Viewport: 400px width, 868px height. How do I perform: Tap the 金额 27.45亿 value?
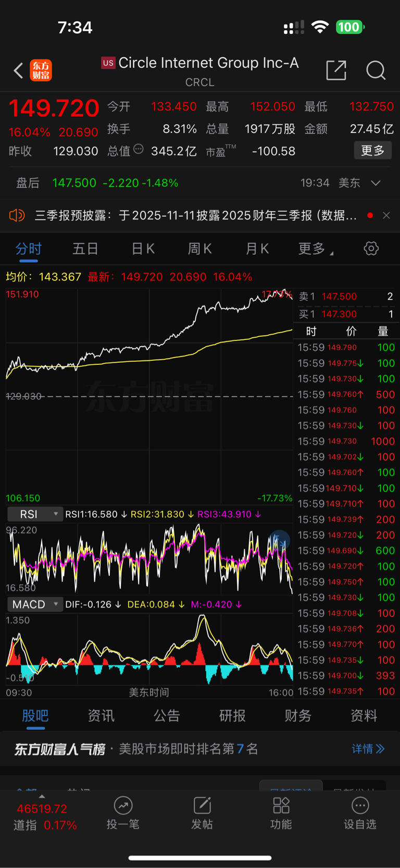[372, 129]
